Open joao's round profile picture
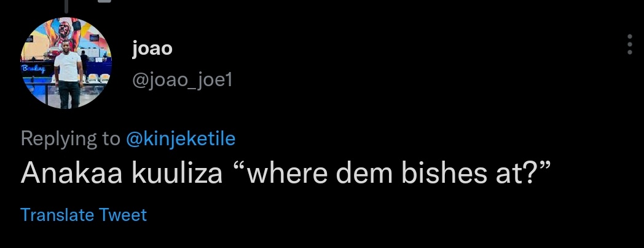644x248 pixels. tap(66, 63)
